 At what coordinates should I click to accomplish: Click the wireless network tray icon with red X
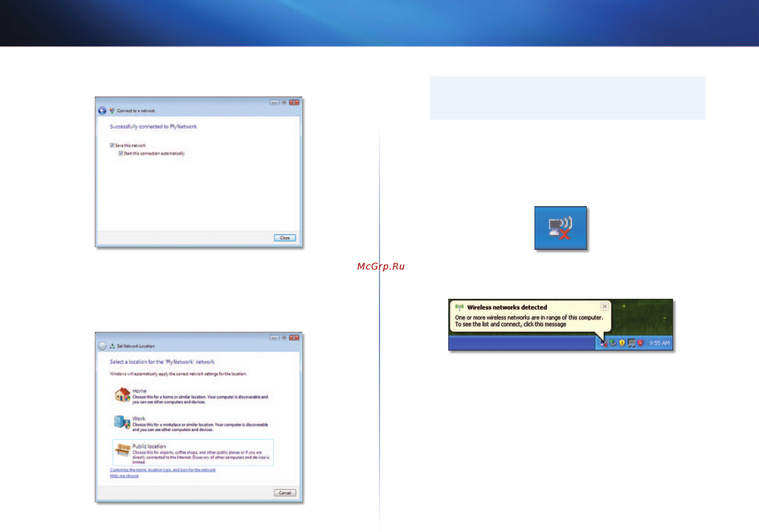(x=604, y=343)
